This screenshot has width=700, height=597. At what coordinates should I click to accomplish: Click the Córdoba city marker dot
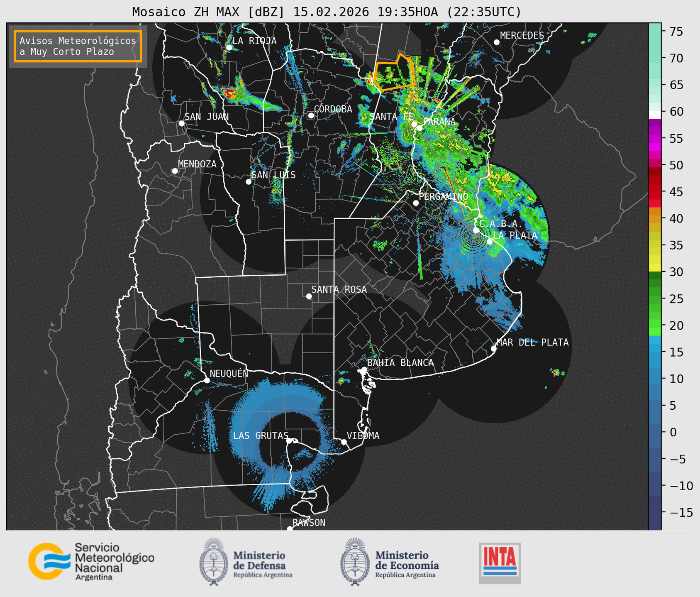[x=311, y=115]
